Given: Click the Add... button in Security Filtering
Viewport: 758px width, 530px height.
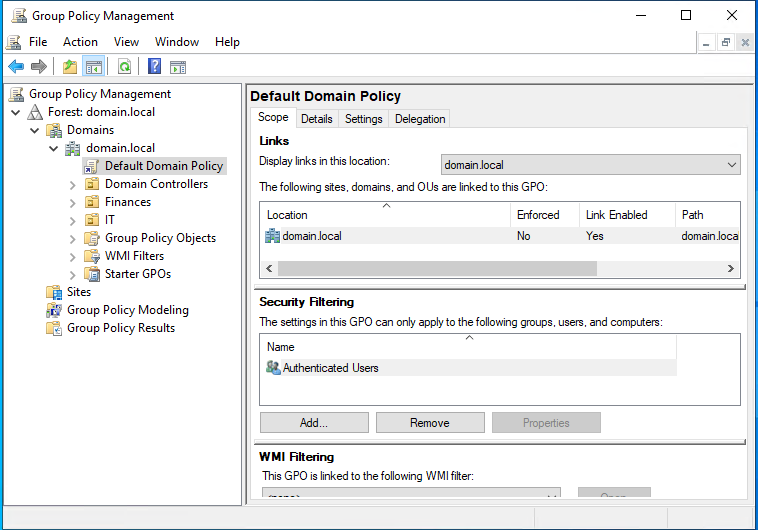Looking at the screenshot, I should click(x=314, y=423).
